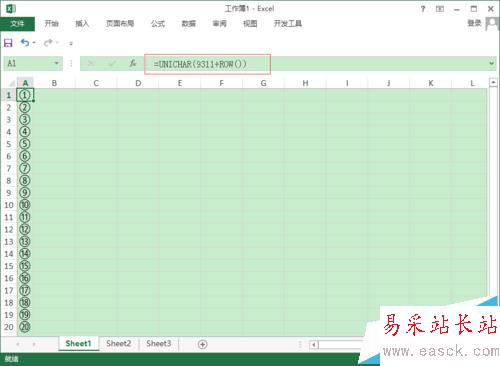Select row 10 header
Viewport: 500px width, 366px height.
pyautogui.click(x=8, y=205)
